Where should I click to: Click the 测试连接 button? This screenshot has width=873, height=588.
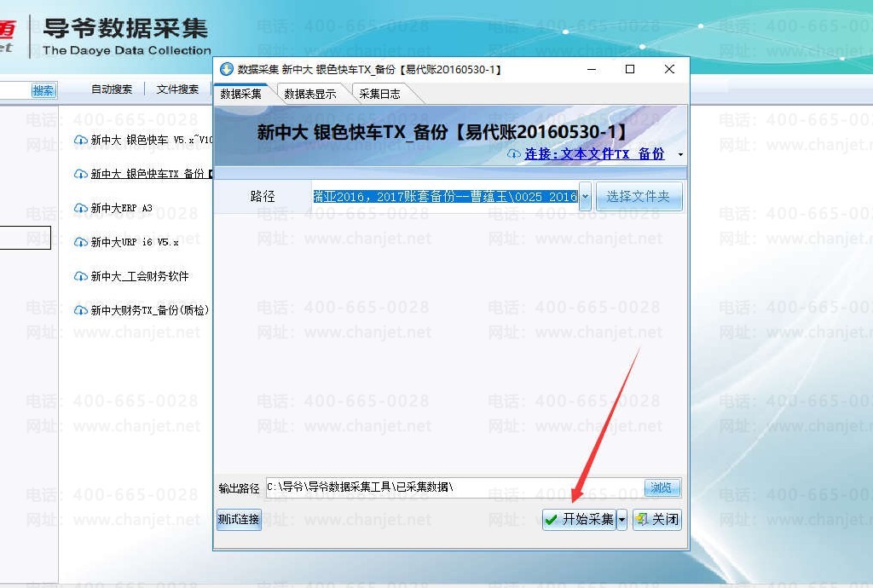click(x=239, y=520)
